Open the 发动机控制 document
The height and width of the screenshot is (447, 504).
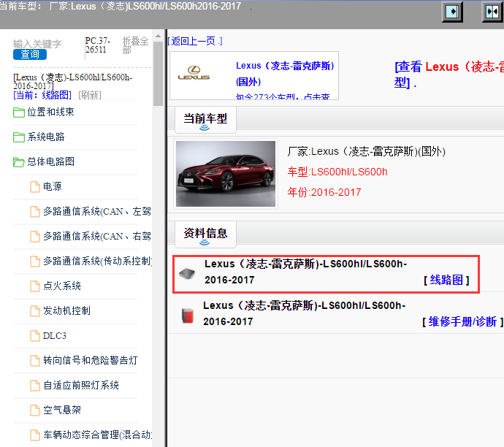click(67, 310)
